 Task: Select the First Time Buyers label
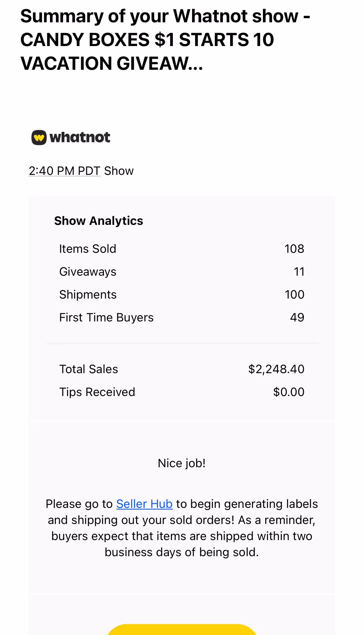coord(106,317)
